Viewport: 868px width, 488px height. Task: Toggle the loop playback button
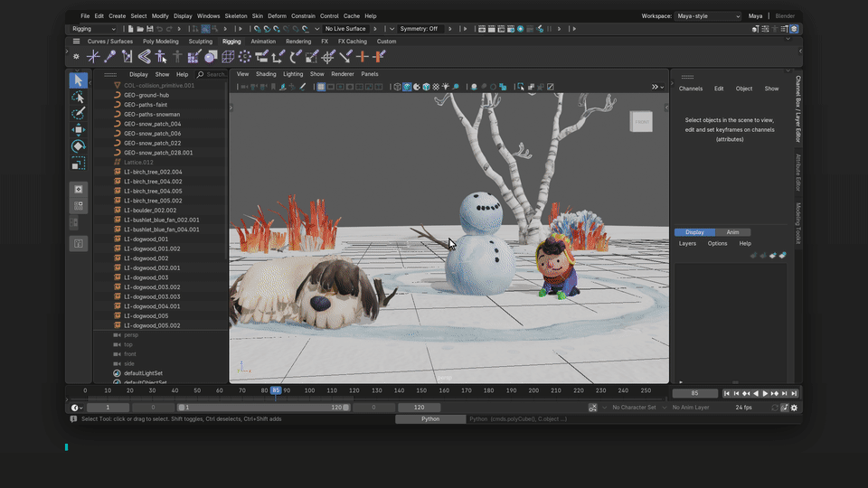[x=775, y=408]
